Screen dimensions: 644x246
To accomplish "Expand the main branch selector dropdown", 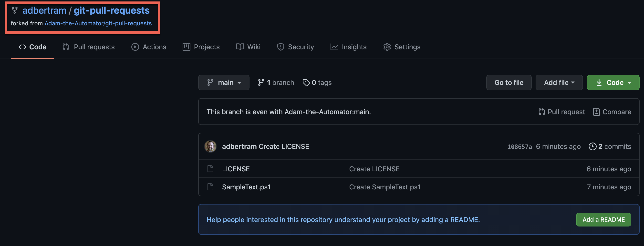I will point(224,82).
